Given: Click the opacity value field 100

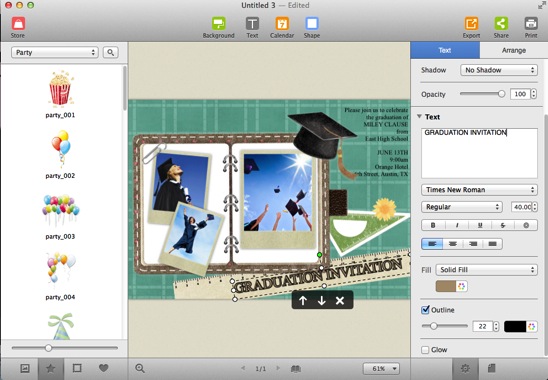Looking at the screenshot, I should tap(520, 94).
